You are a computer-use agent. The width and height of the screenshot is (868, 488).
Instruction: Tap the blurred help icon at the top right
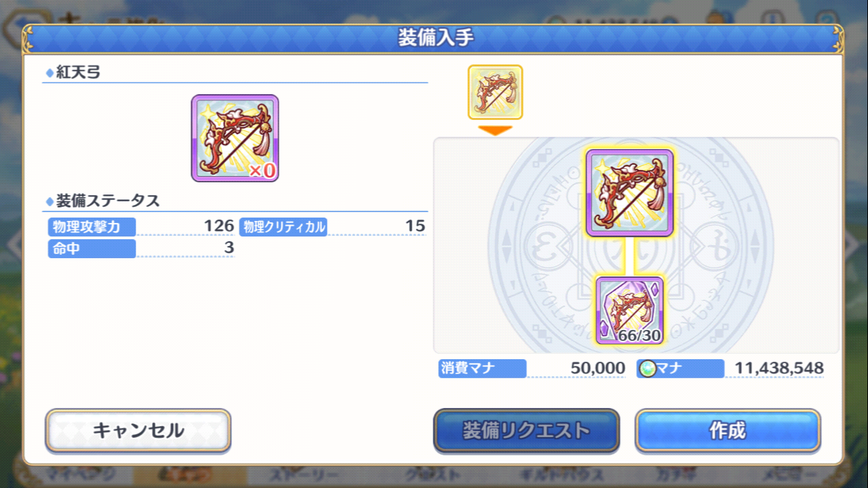[x=825, y=18]
